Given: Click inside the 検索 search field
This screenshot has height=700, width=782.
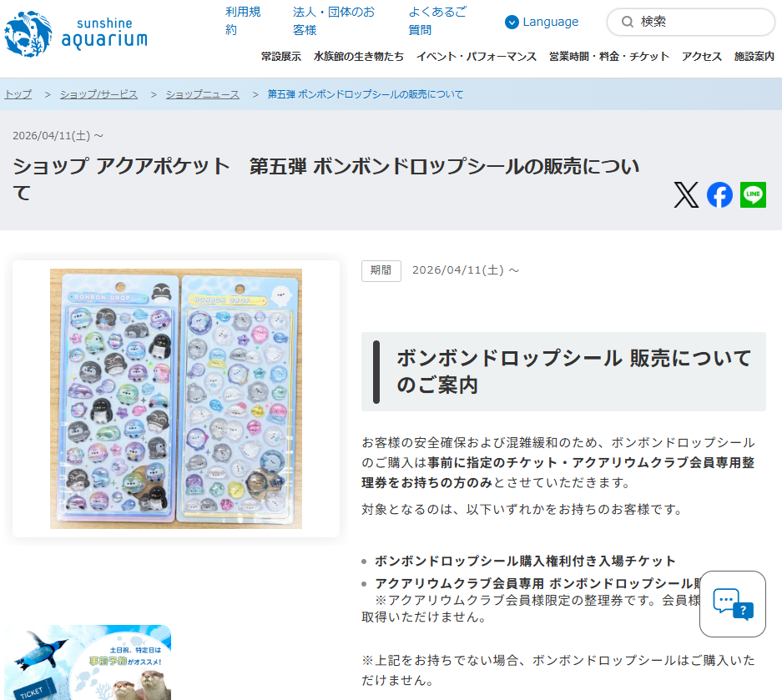Looking at the screenshot, I should point(693,23).
